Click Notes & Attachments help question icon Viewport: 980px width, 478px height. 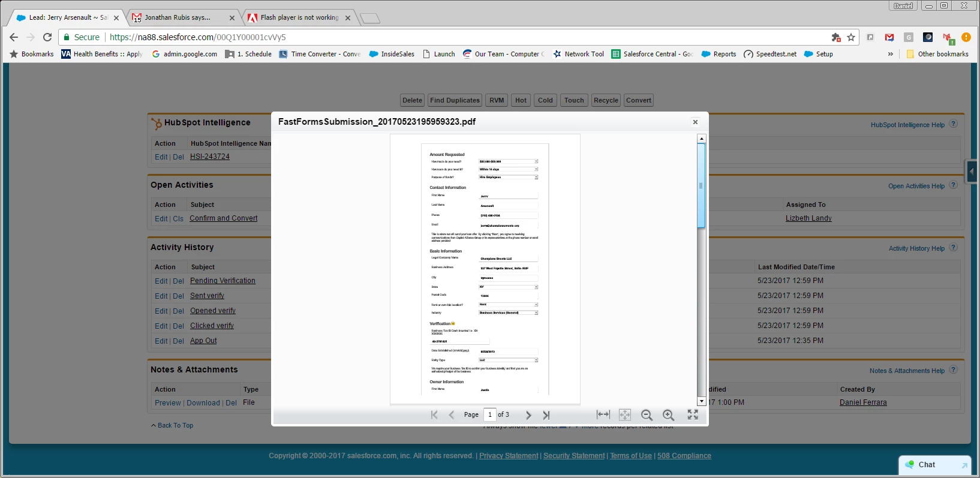click(953, 370)
